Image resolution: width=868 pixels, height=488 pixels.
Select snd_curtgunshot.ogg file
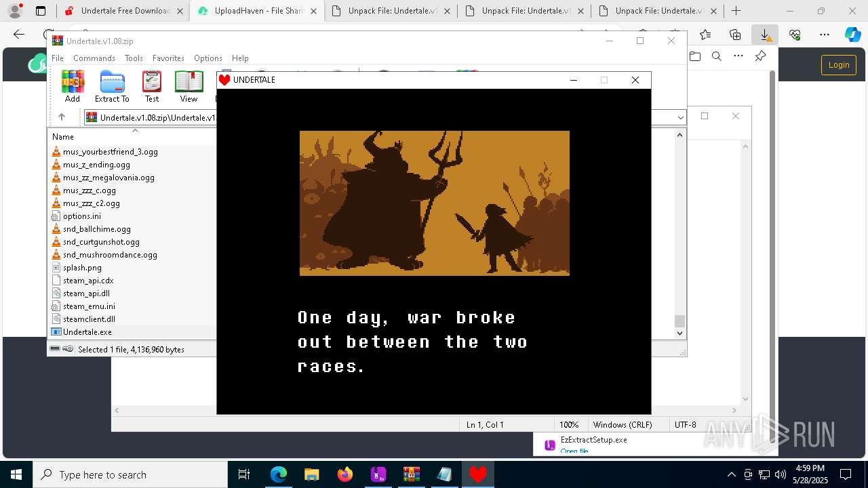click(101, 242)
